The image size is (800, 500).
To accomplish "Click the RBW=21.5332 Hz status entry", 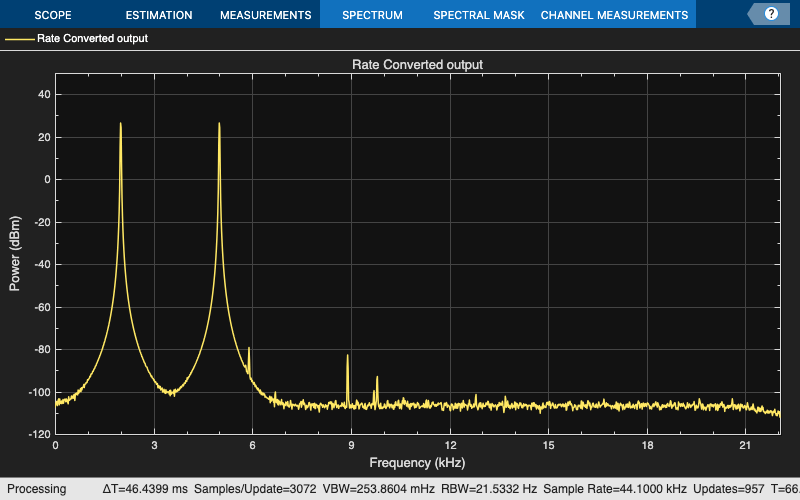I will (489, 489).
